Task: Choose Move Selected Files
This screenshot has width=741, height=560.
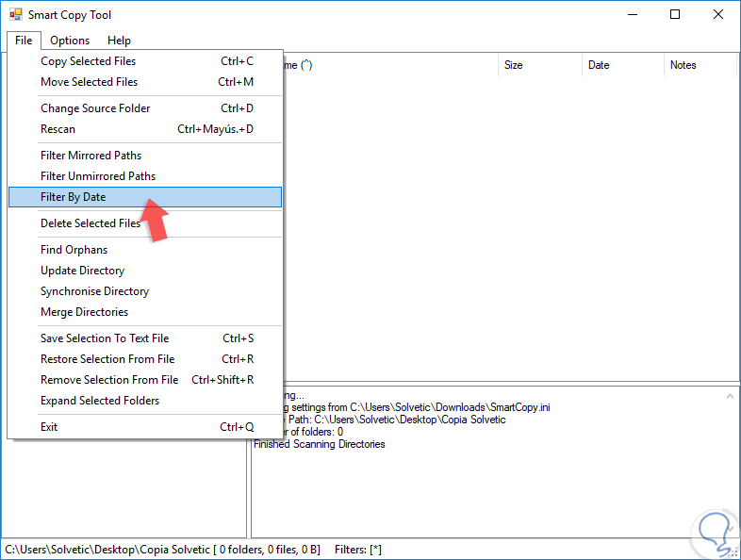Action: click(145, 82)
